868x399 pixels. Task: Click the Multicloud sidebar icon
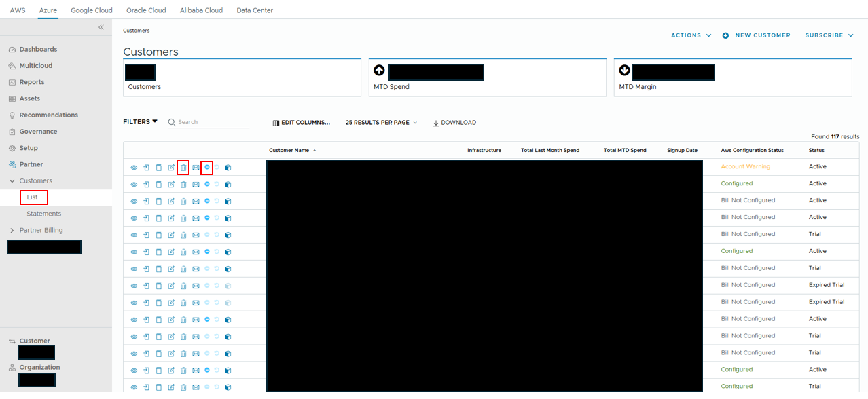tap(12, 66)
